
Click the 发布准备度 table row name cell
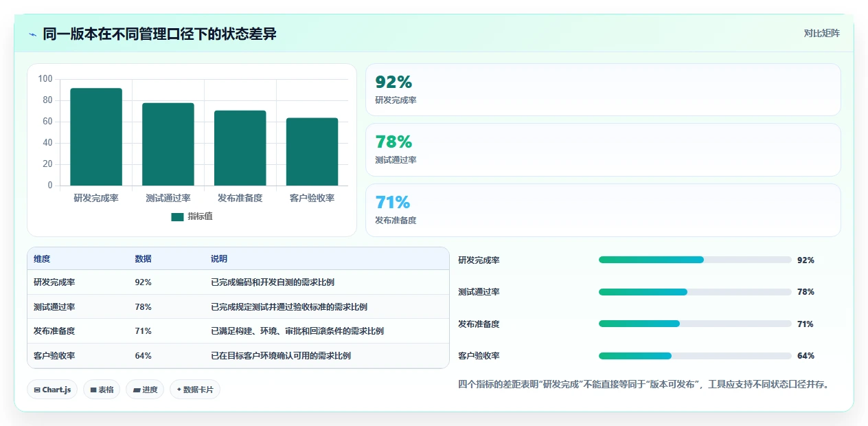point(54,331)
